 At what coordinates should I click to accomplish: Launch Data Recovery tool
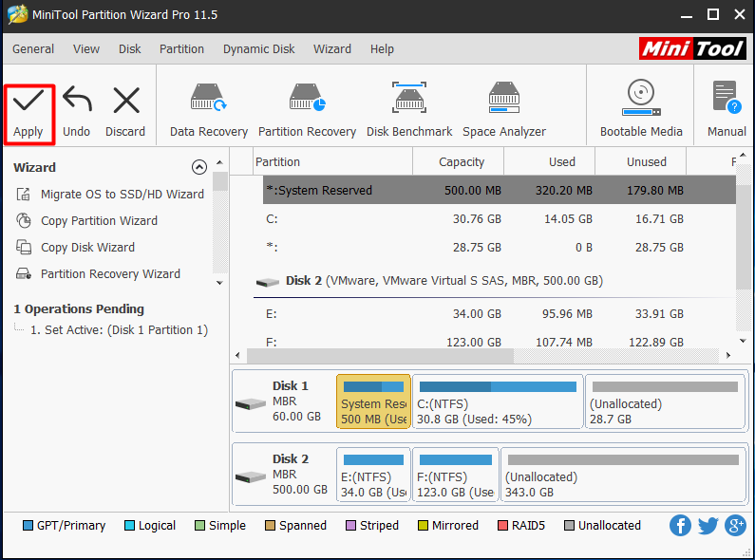coord(209,111)
